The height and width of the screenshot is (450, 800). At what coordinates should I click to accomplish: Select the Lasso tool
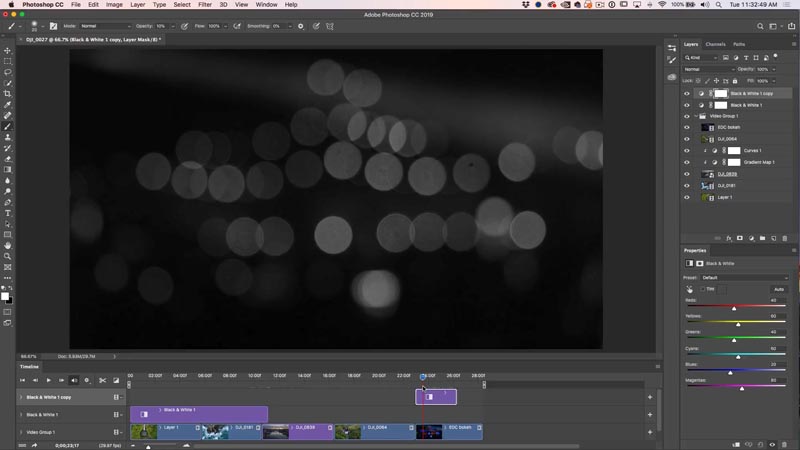coord(8,72)
